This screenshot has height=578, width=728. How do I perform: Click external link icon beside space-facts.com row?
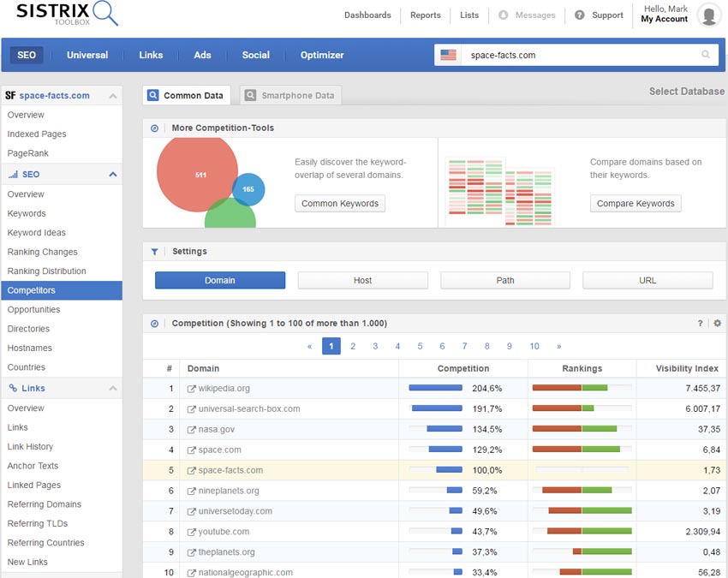[191, 470]
